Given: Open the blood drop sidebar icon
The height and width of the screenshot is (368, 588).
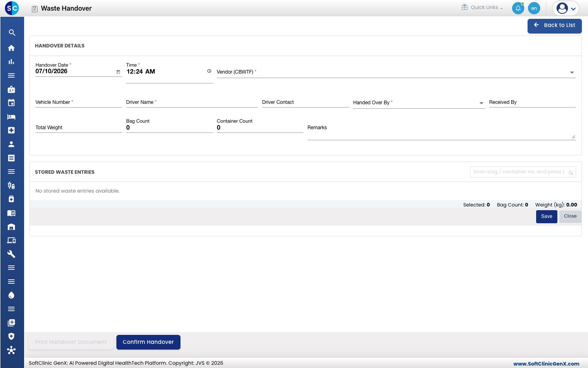Looking at the screenshot, I should coord(11,295).
